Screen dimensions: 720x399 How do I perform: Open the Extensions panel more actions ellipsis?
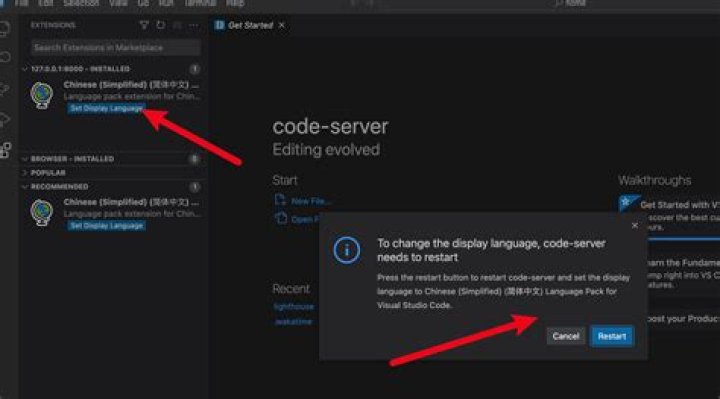pos(194,25)
